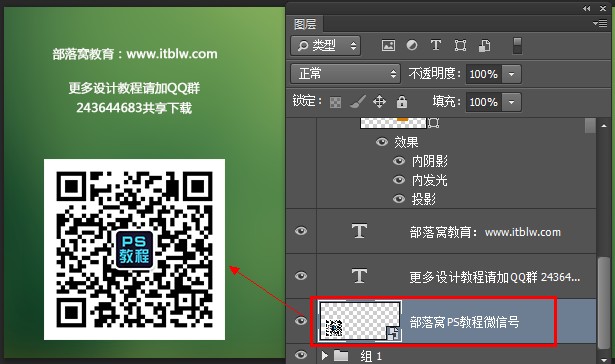This screenshot has height=364, width=615.
Task: Switch to the 图层 tab
Action: pyautogui.click(x=305, y=24)
